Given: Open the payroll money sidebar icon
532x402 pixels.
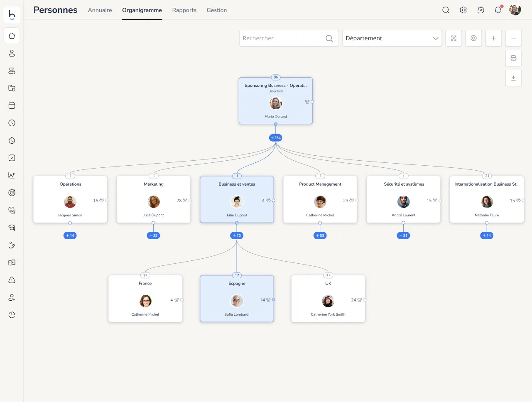Looking at the screenshot, I should click(12, 262).
